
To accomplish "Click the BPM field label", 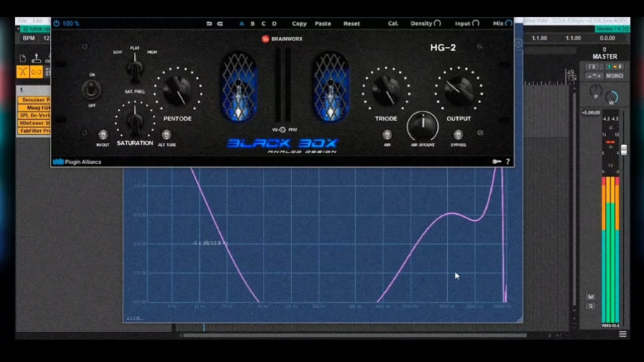I will [29, 38].
